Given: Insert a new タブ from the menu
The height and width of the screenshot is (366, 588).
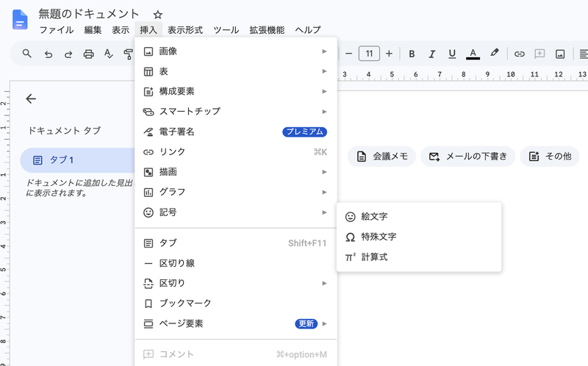Looking at the screenshot, I should tap(236, 243).
